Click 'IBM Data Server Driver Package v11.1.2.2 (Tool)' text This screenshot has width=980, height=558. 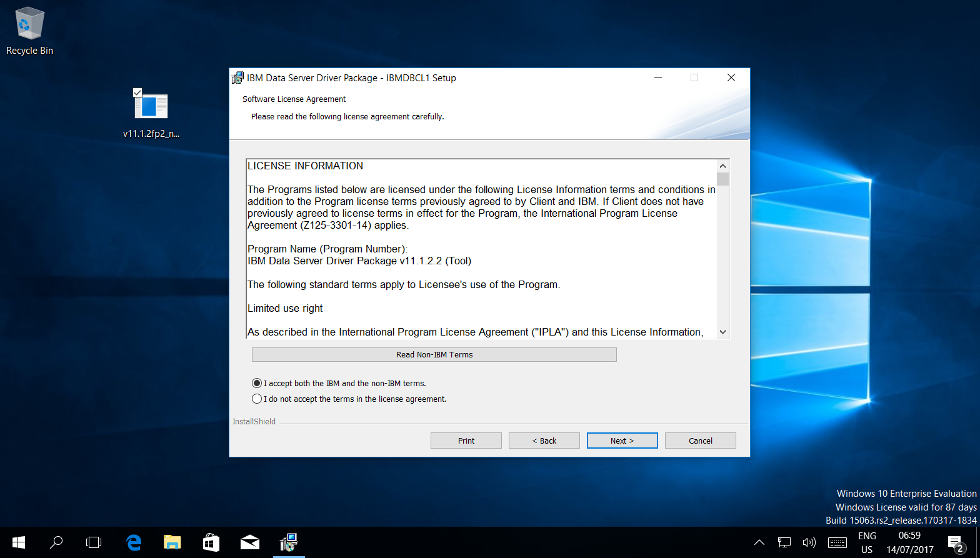coord(359,261)
